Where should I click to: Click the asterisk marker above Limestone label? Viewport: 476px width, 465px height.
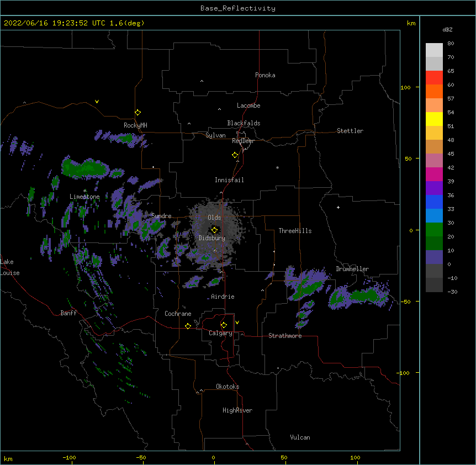click(x=85, y=191)
